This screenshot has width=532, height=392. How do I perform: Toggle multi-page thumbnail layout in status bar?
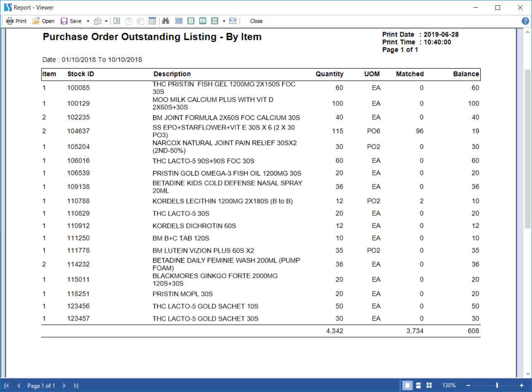point(429,386)
